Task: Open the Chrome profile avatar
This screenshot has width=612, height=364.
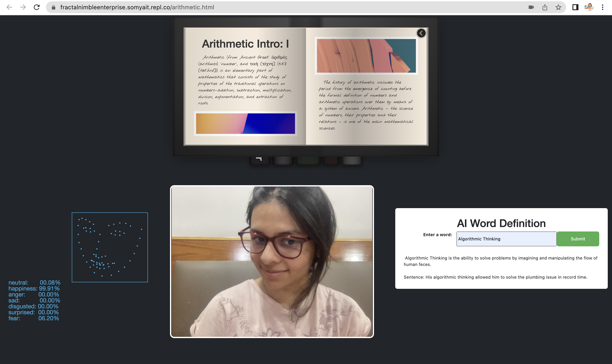Action: 589,7
